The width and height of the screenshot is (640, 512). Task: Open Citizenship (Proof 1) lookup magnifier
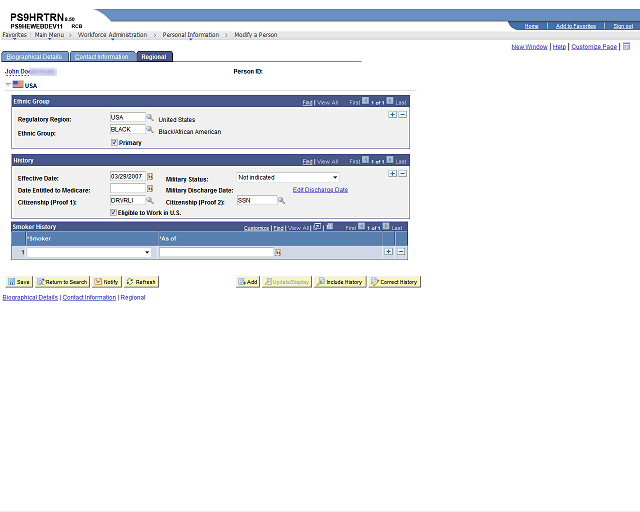150,200
